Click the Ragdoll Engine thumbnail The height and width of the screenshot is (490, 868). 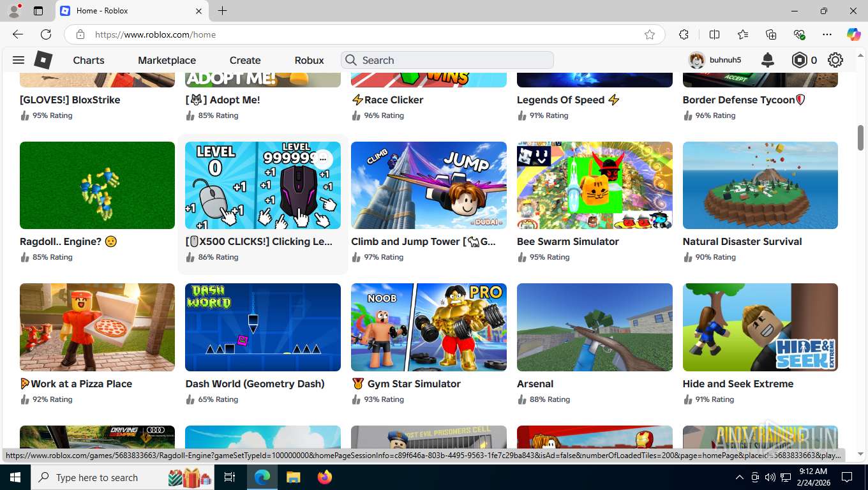pyautogui.click(x=97, y=185)
